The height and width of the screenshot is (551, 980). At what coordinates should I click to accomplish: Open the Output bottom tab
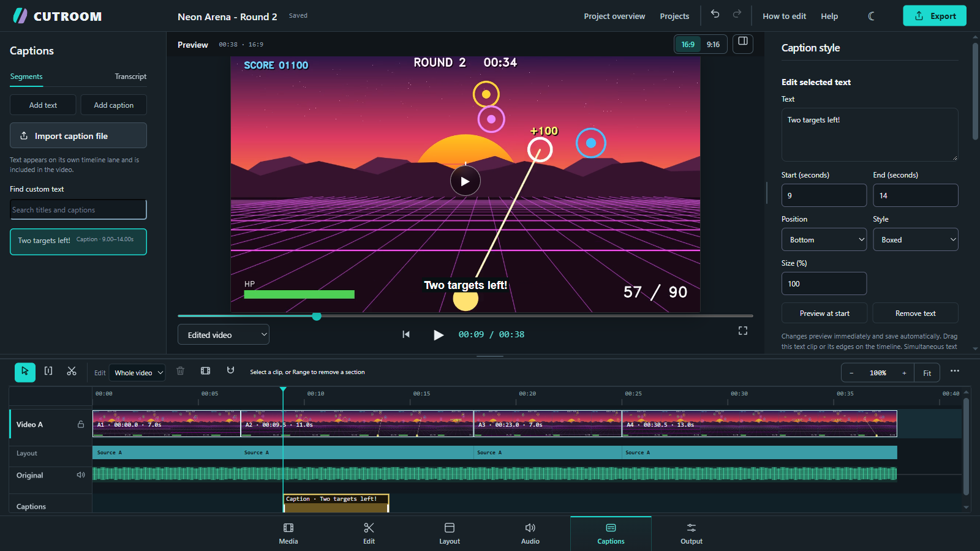pyautogui.click(x=692, y=533)
